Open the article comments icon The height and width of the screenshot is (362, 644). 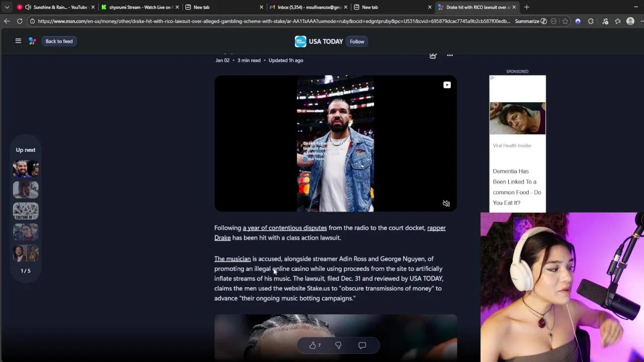pyautogui.click(x=362, y=345)
